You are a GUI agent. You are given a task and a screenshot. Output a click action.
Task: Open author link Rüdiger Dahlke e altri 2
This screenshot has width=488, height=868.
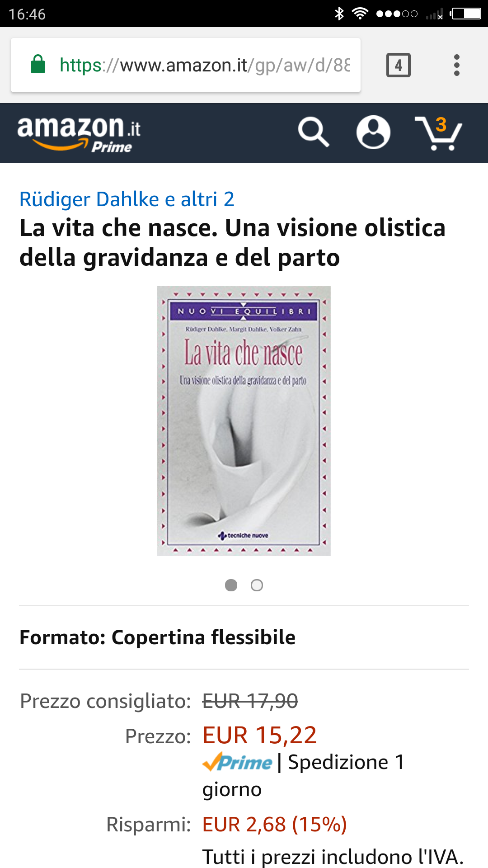point(127,199)
